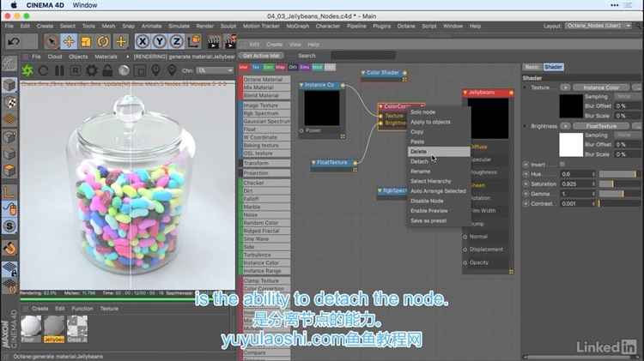Add an Image Texture node
644x361 pixels.
pyautogui.click(x=265, y=105)
